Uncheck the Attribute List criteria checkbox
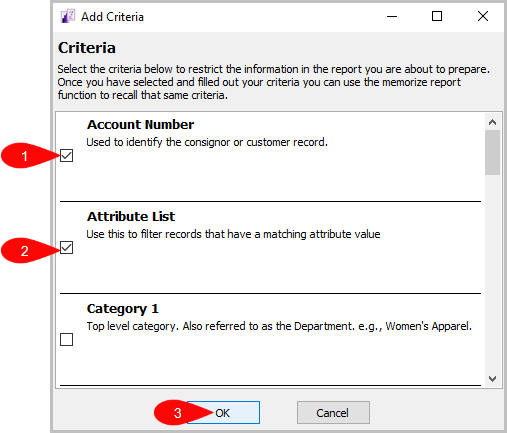 (66, 248)
